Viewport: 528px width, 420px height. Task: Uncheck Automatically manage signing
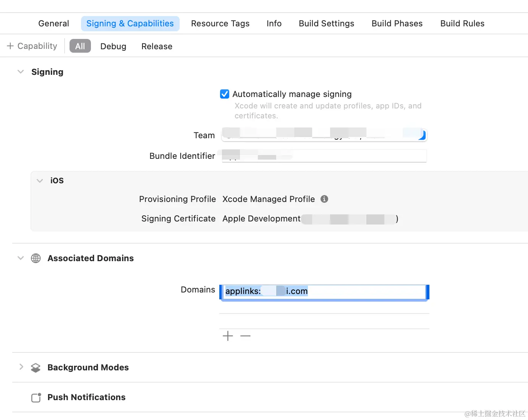coord(225,94)
